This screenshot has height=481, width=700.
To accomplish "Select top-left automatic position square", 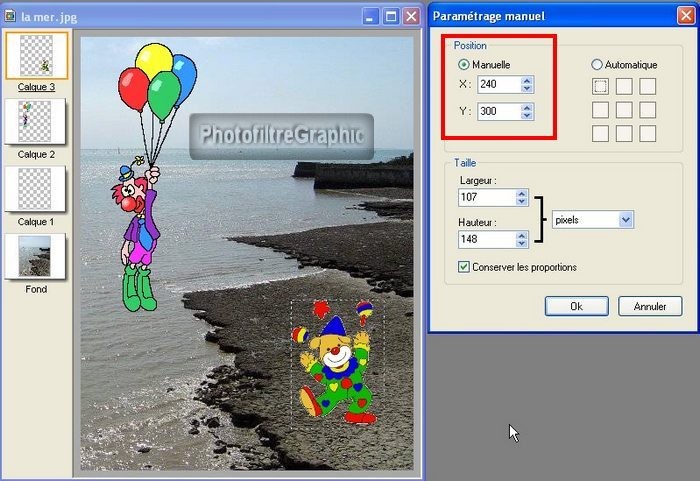I will 601,86.
